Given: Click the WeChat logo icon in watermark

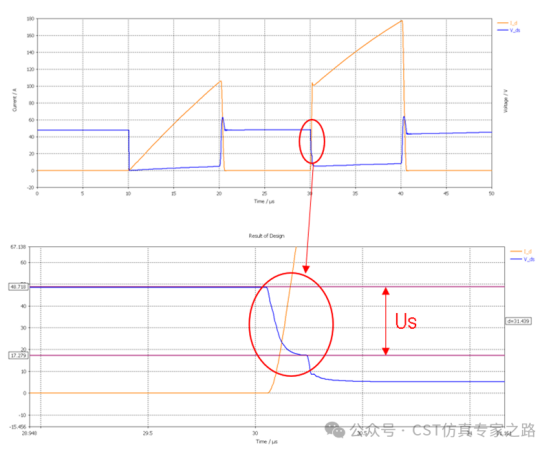Looking at the screenshot, I should (x=335, y=430).
